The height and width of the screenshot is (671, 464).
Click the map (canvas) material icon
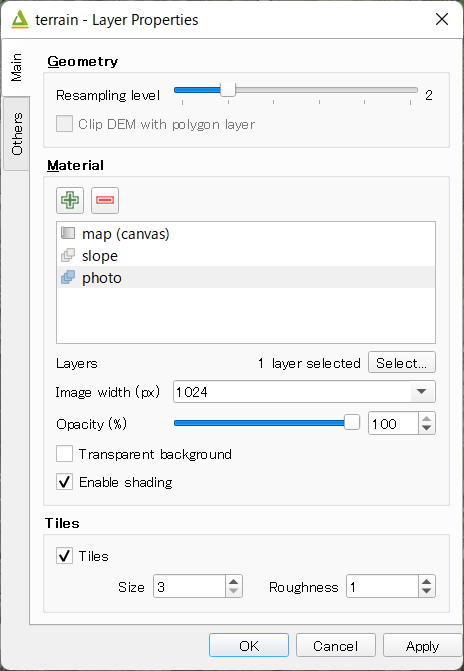point(68,233)
